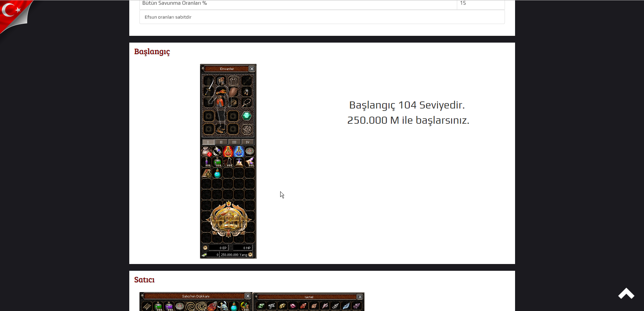The image size is (644, 311).
Task: Select the teal flask in the Envanter grid
Action: point(217,173)
